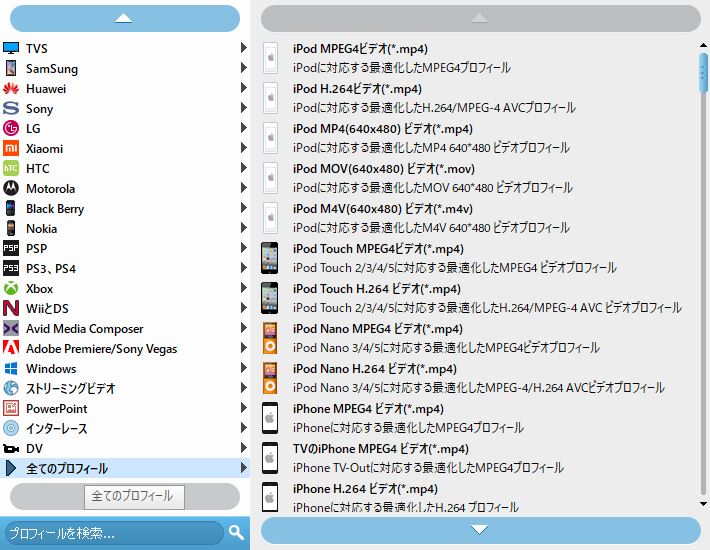The width and height of the screenshot is (710, 550).
Task: Expand the 全てのプロフィール submenu arrow
Action: click(x=244, y=468)
